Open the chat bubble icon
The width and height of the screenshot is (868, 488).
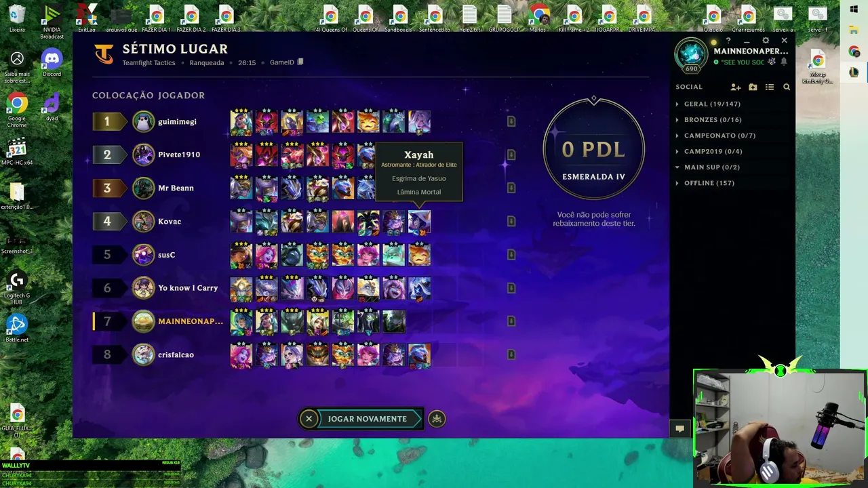point(679,428)
